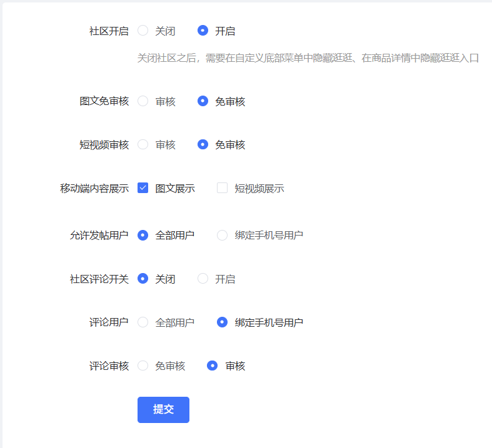Uncheck the 图文展示 checkbox

tap(143, 188)
